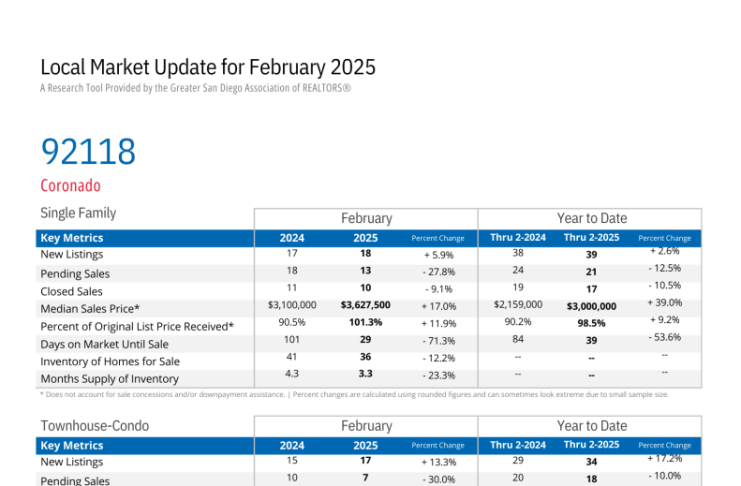Select the 92118 zip code heading
The width and height of the screenshot is (741, 486).
88,152
